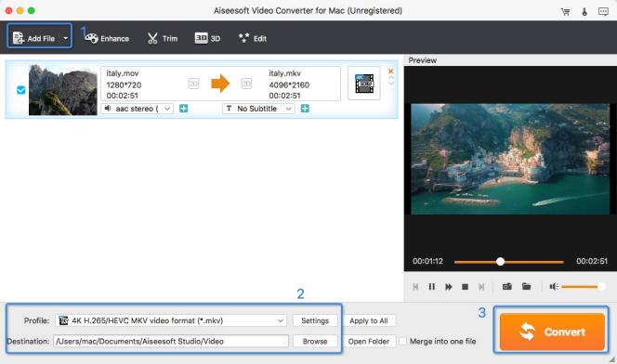Stop the preview playback
This screenshot has width=617, height=364.
[x=465, y=287]
